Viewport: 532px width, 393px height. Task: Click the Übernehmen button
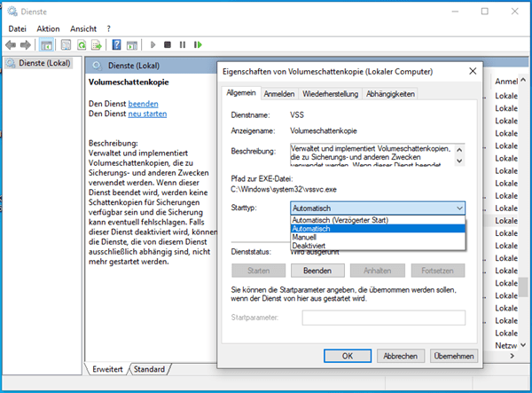coord(454,356)
